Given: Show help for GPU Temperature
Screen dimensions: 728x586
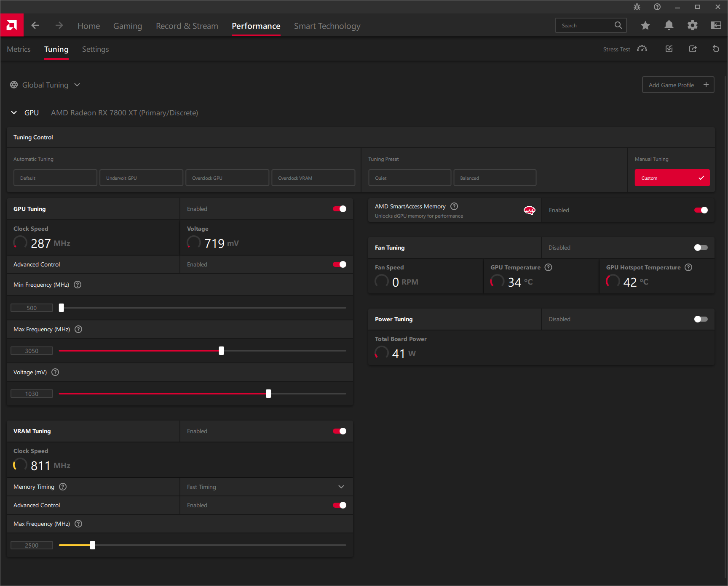Looking at the screenshot, I should coord(548,267).
